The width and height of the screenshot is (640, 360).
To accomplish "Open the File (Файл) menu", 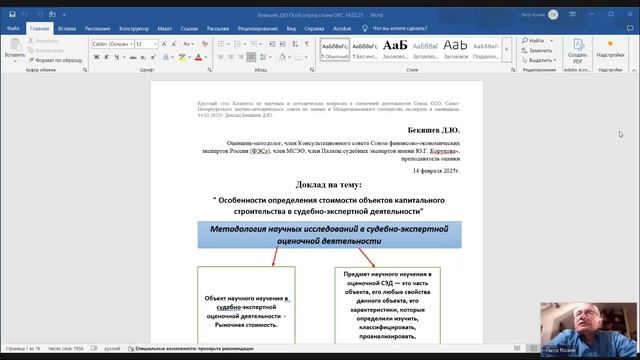I will tap(13, 28).
